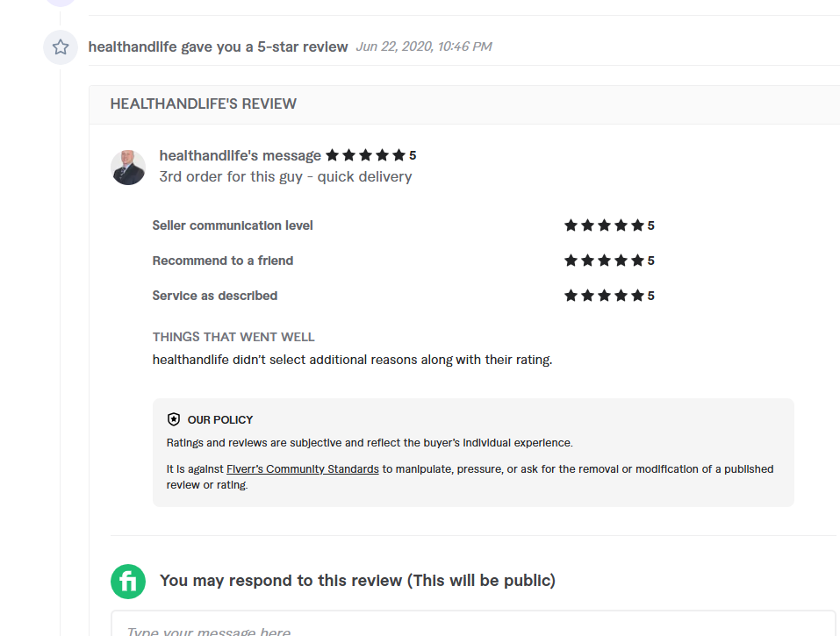Focus the 'Type your message here' field

tap(472, 626)
